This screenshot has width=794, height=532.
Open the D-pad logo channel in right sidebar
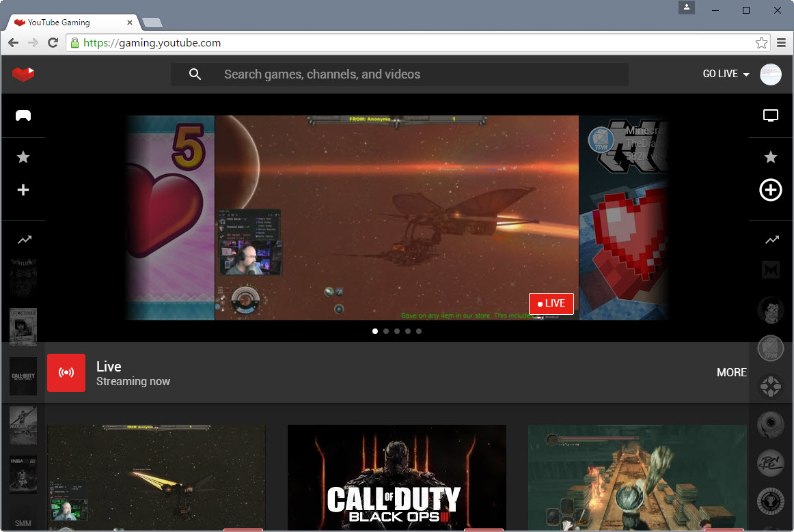[x=771, y=387]
